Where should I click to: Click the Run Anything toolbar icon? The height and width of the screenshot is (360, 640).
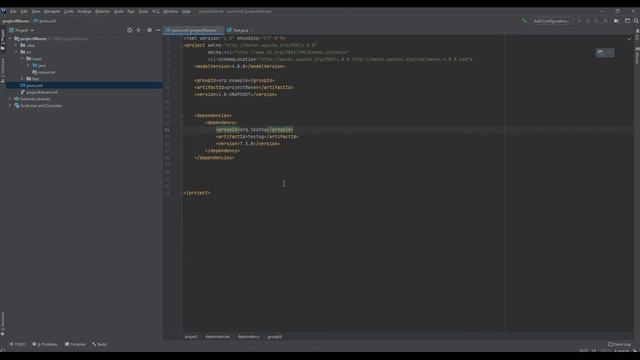click(616, 21)
